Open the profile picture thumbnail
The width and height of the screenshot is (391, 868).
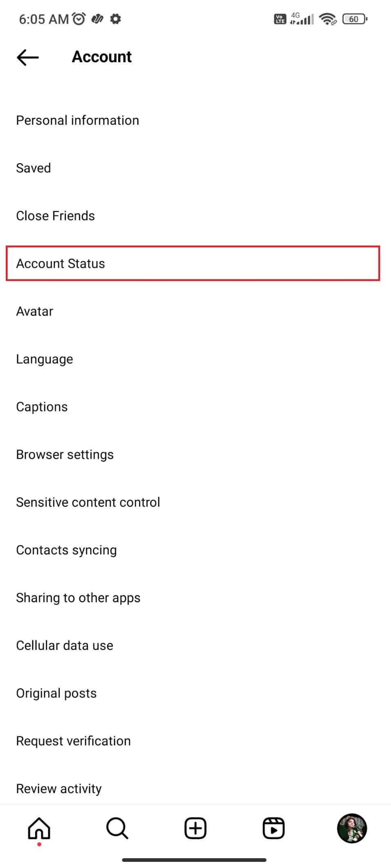pos(352,828)
